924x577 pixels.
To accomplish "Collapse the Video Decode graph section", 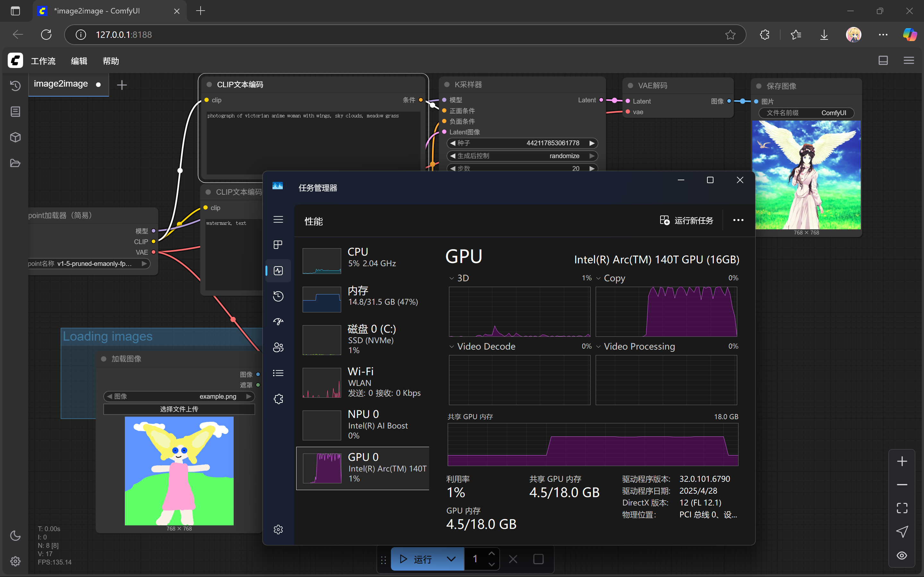I will (451, 346).
